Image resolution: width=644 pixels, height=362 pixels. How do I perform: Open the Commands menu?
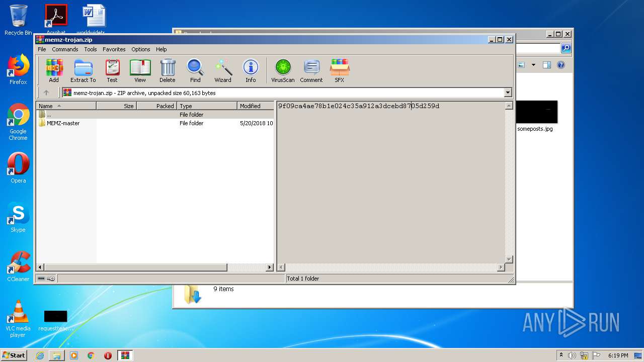pos(65,49)
